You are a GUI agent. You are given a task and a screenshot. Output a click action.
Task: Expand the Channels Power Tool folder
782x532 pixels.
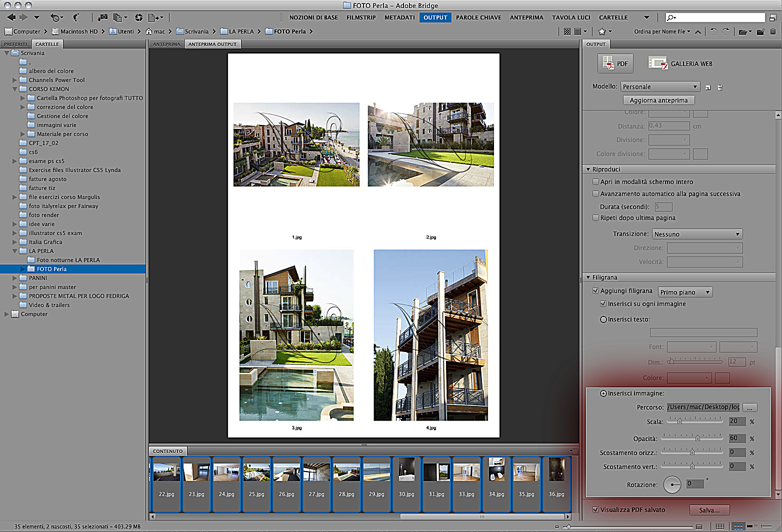[x=14, y=80]
